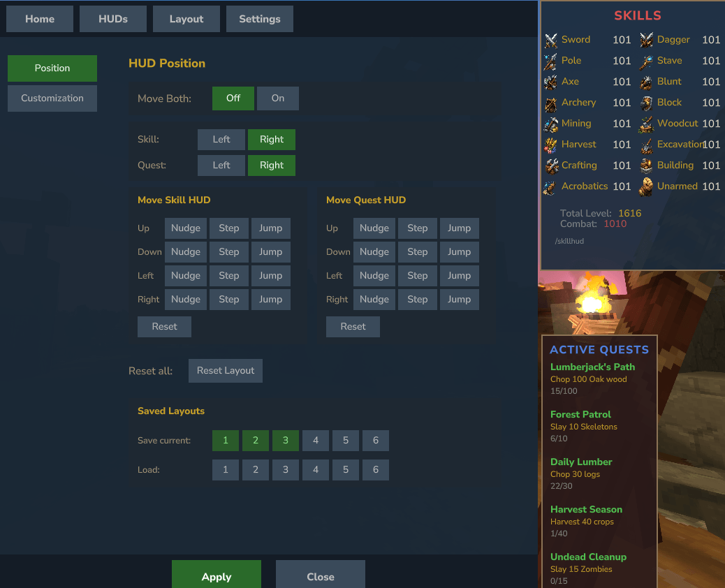Click the Stave skill icon
The image size is (725, 588).
[x=646, y=61]
